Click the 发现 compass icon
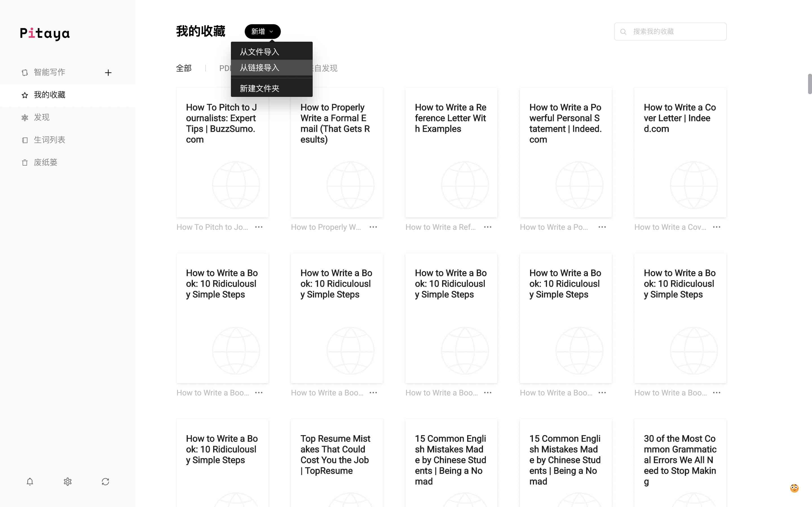The image size is (812, 507). point(25,117)
